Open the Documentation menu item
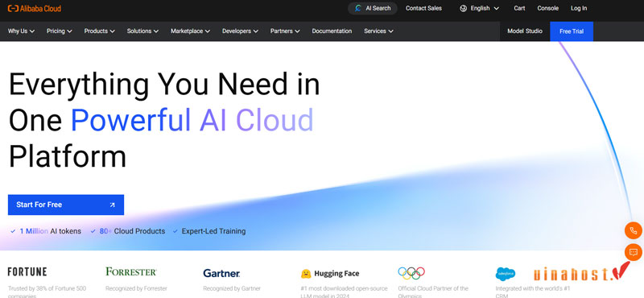The width and height of the screenshot is (644, 298). click(x=332, y=31)
